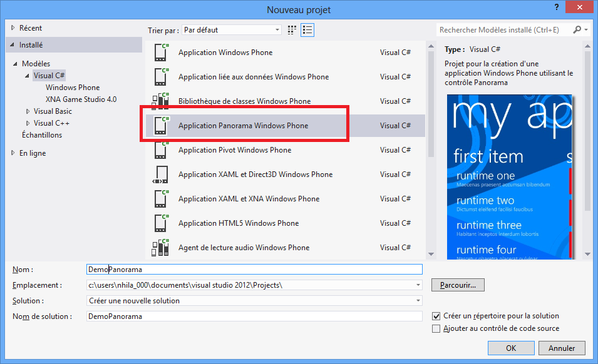The height and width of the screenshot is (364, 598).
Task: Click the Parcourir button
Action: point(458,285)
